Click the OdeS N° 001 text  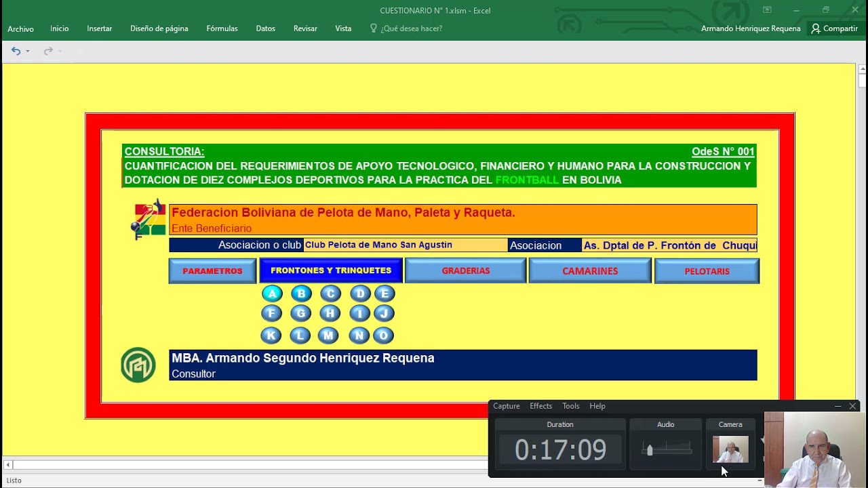tap(723, 152)
